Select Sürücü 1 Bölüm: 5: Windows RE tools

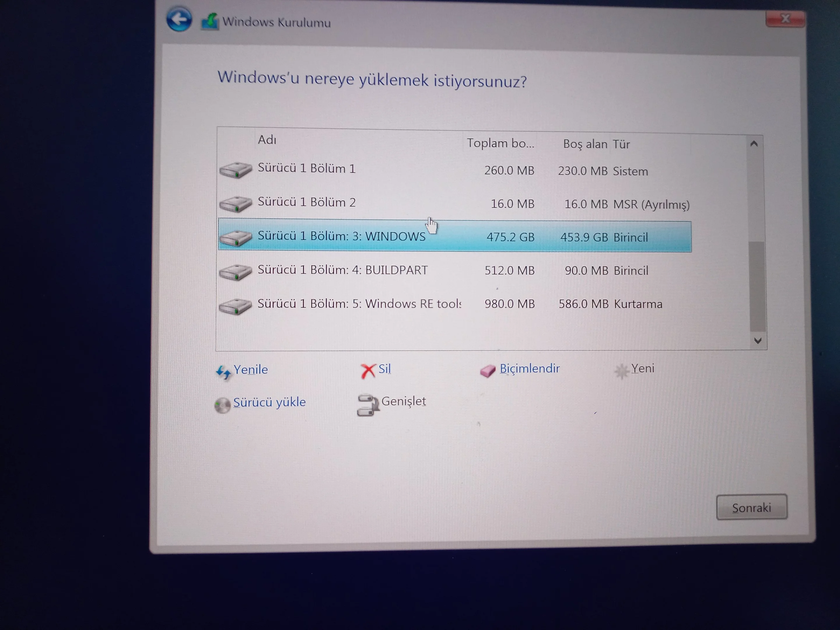pos(454,304)
